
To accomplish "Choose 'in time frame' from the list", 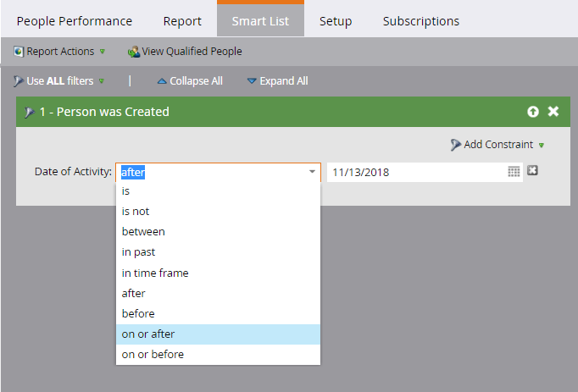I will click(218, 273).
